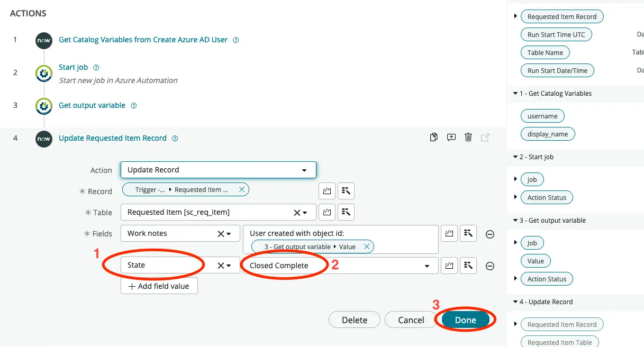Delete the Update Record action via trash icon
This screenshot has height=347, width=644.
point(468,137)
